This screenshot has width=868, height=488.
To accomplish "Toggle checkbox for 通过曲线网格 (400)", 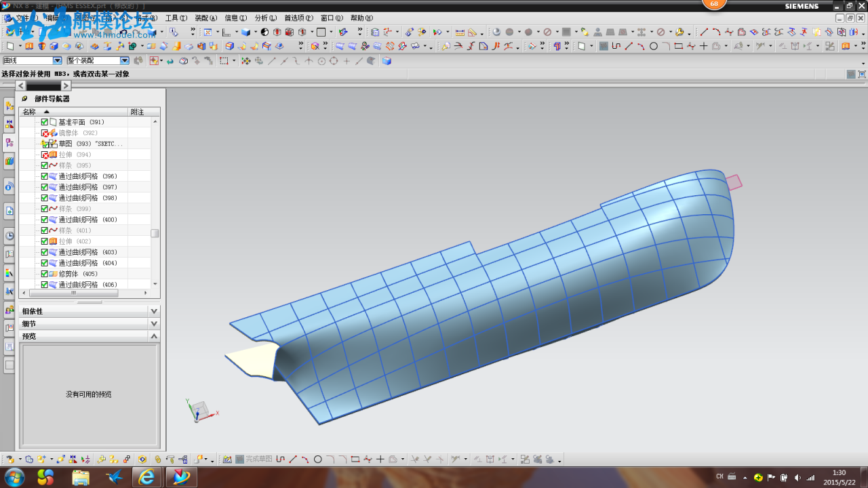I will (x=45, y=220).
